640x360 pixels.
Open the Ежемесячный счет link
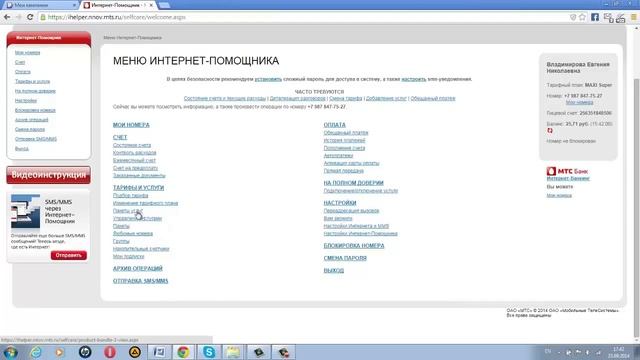[x=134, y=160]
